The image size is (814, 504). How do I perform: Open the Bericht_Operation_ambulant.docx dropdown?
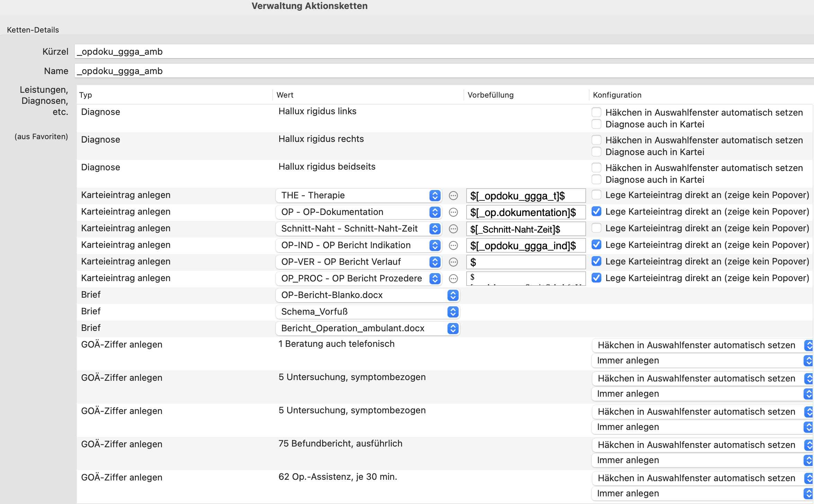pyautogui.click(x=368, y=328)
